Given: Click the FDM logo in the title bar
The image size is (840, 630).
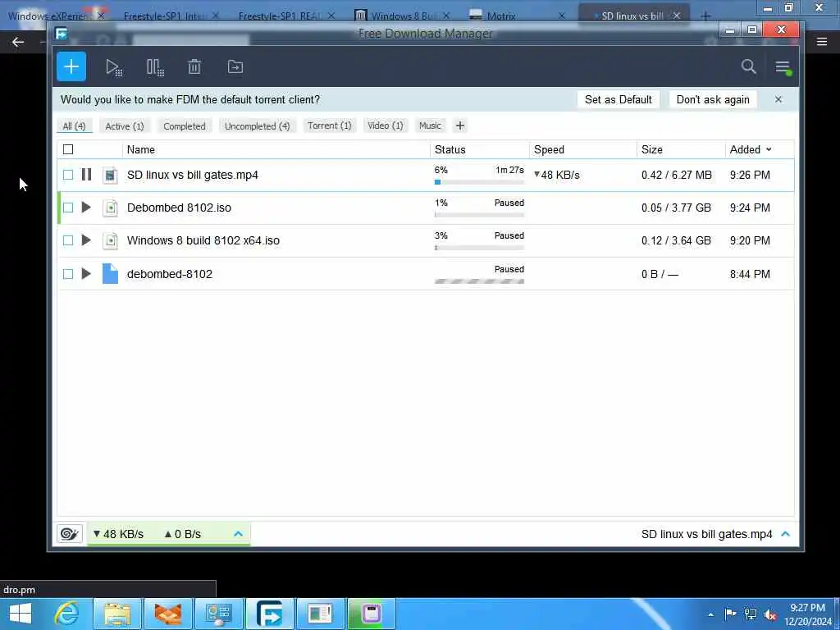Looking at the screenshot, I should pyautogui.click(x=61, y=34).
